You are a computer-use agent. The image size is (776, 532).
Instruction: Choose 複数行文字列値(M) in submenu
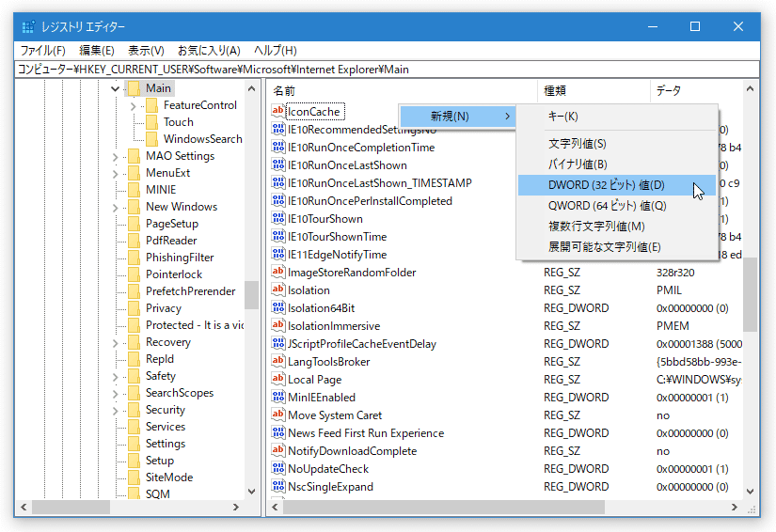[617, 227]
